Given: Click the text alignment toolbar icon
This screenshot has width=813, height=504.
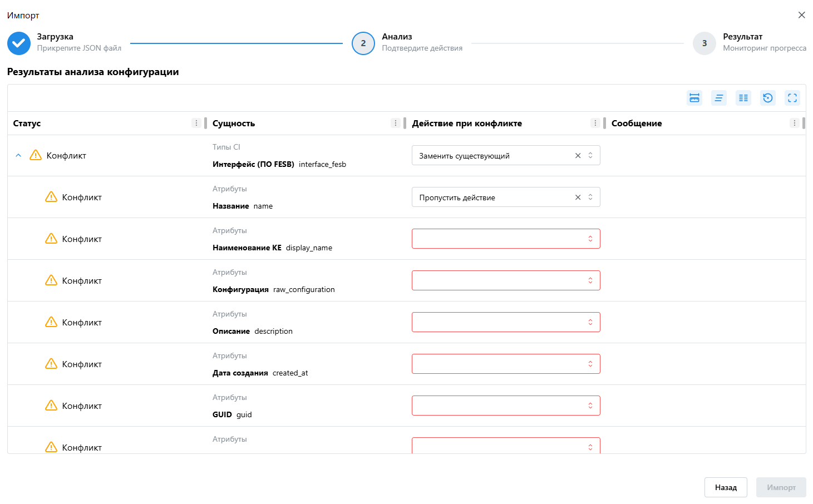Looking at the screenshot, I should click(719, 98).
